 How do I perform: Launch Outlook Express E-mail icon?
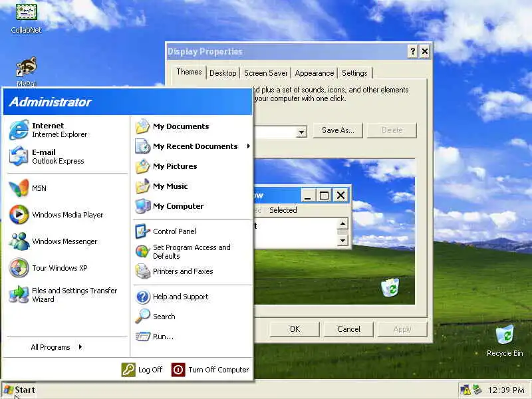[19, 156]
